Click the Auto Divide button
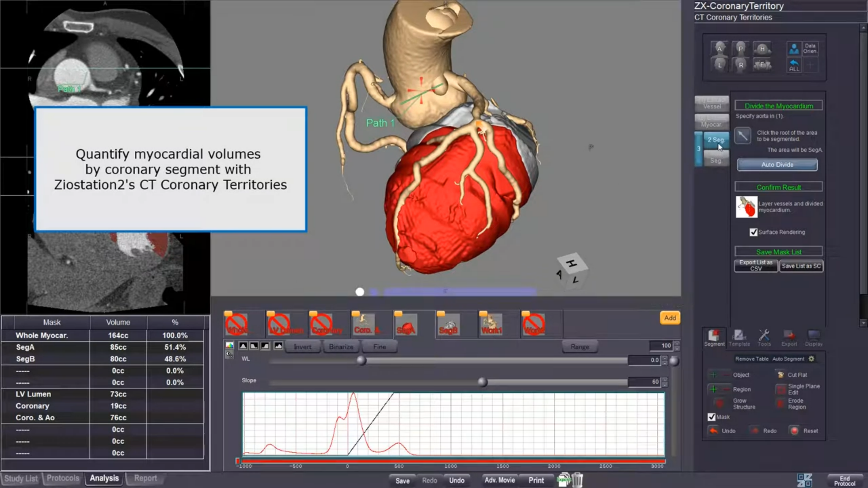This screenshot has width=868, height=488. pyautogui.click(x=777, y=164)
